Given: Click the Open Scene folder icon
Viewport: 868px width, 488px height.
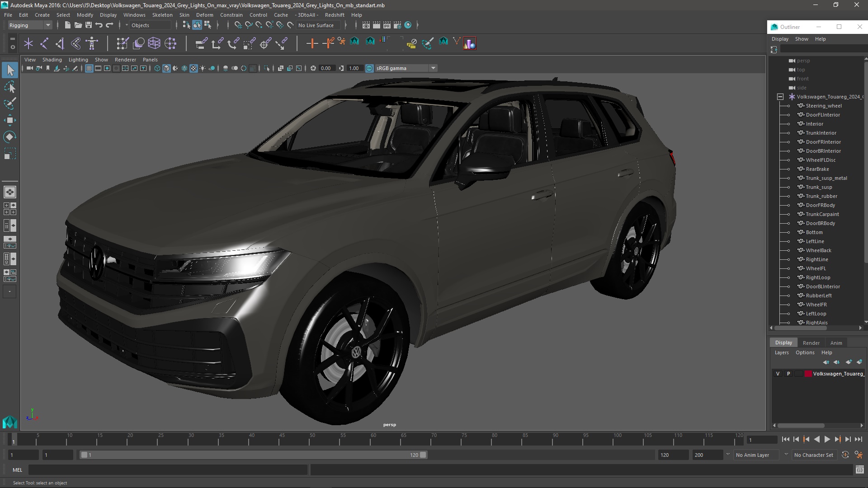Looking at the screenshot, I should [78, 25].
